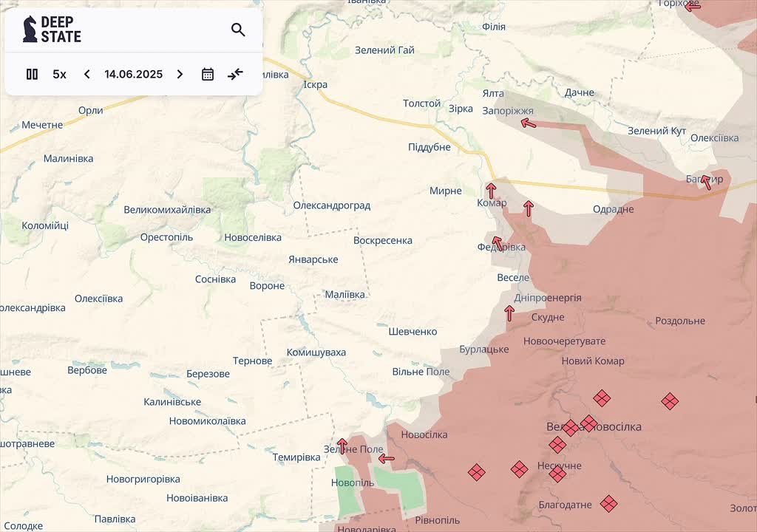The height and width of the screenshot is (532, 757).
Task: Click diamond marker right of Благодатне
Action: tap(609, 503)
